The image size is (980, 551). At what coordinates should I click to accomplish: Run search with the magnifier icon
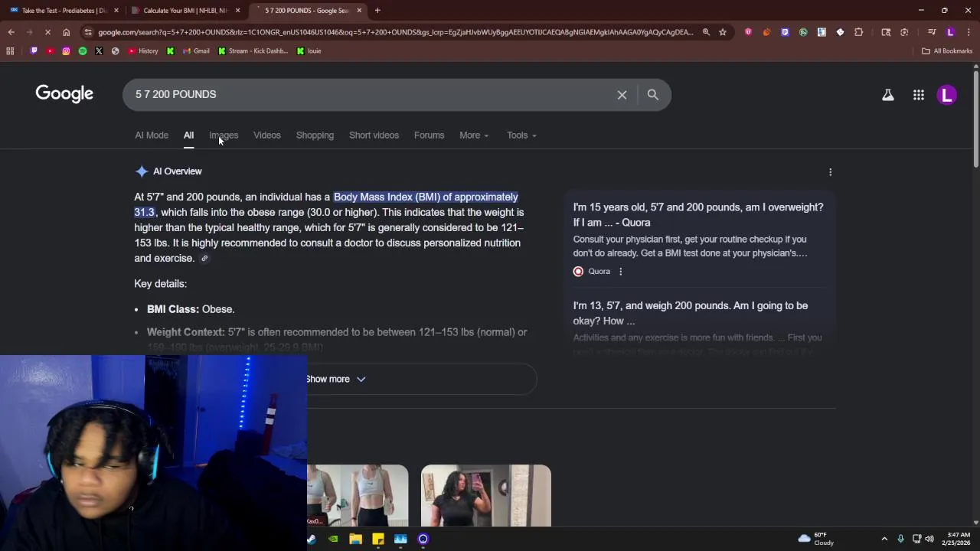[x=653, y=95]
